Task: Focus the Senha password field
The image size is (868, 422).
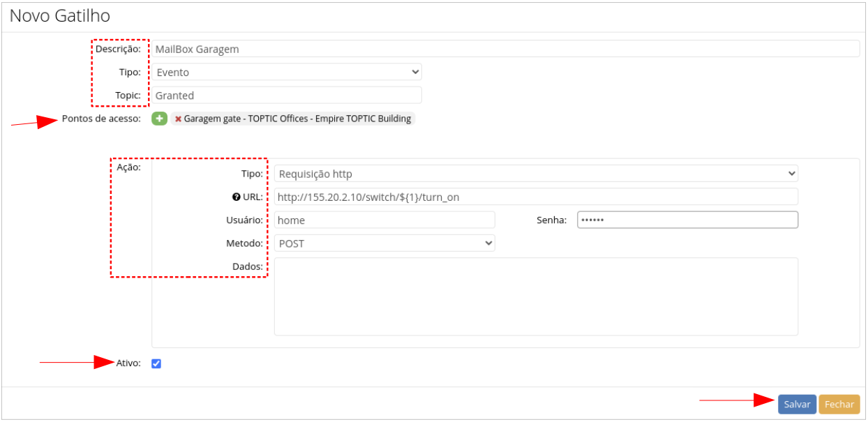Action: (x=687, y=220)
